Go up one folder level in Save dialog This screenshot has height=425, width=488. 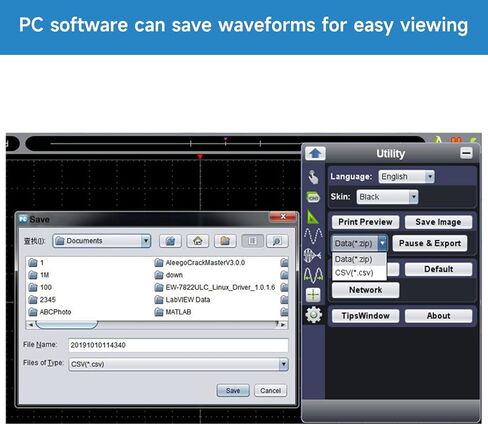[170, 241]
